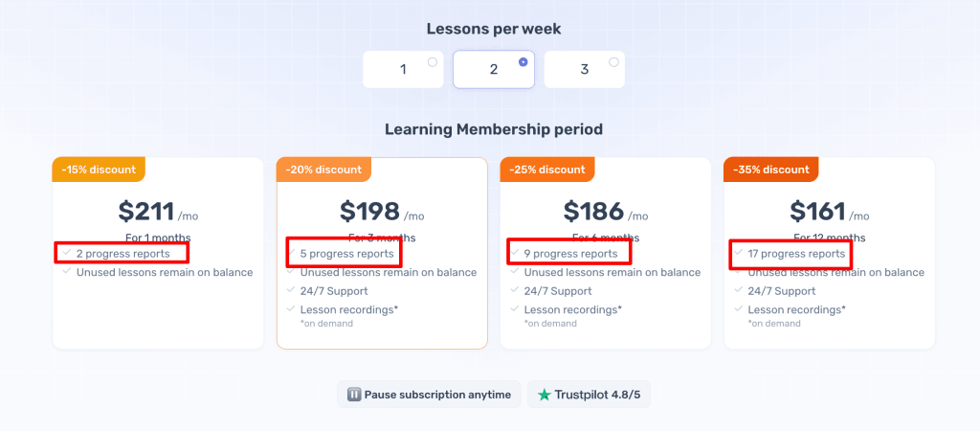Select 2 lessons per week option

[494, 69]
